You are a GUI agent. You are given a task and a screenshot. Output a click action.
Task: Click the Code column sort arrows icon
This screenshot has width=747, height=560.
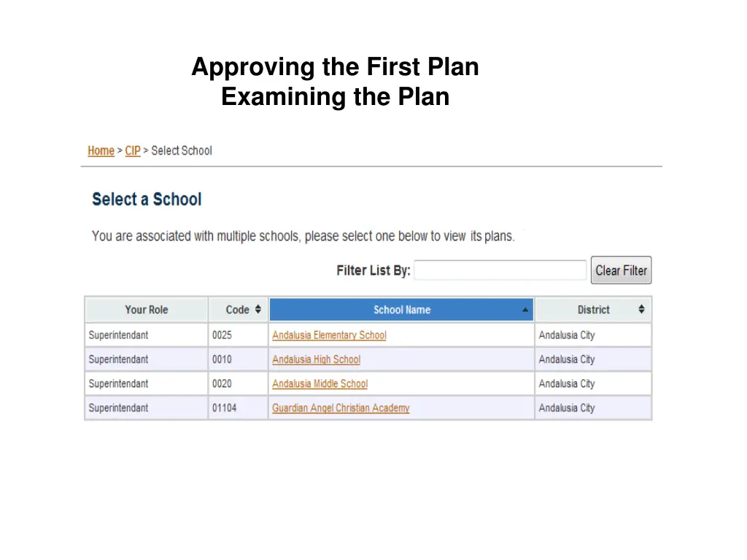pyautogui.click(x=258, y=309)
